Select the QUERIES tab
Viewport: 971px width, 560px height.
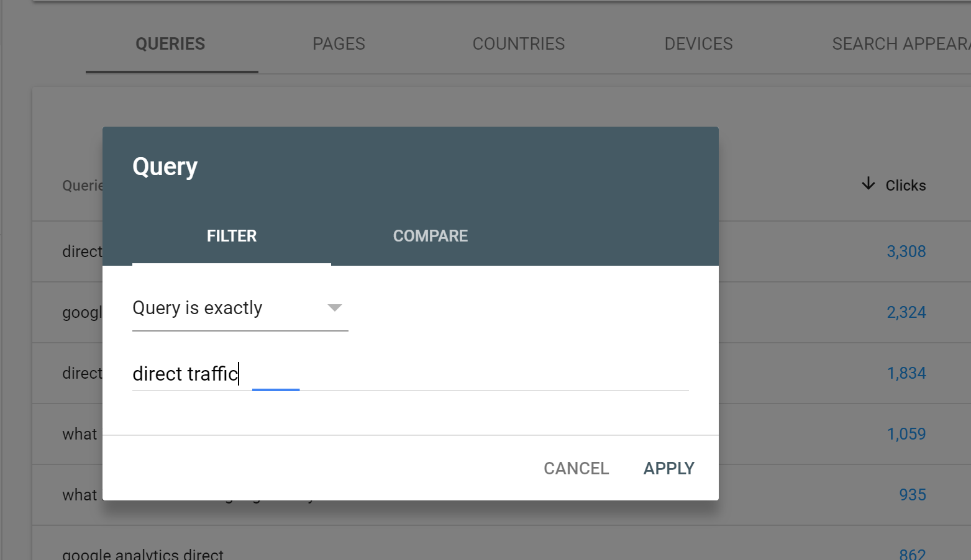(170, 44)
